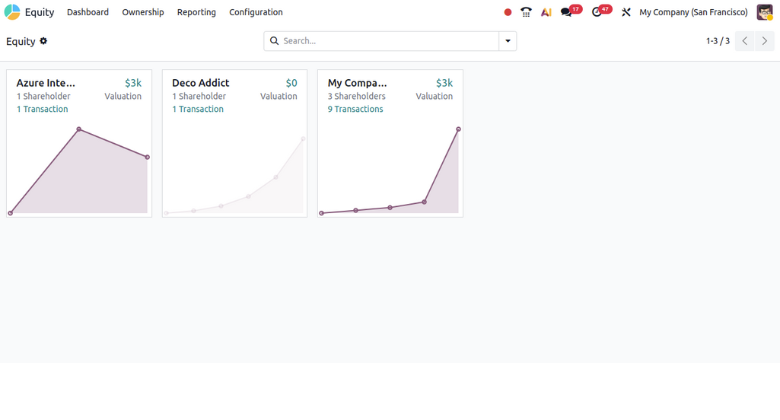Expand the search options dropdown arrow
This screenshot has height=420, width=780.
pyautogui.click(x=508, y=41)
